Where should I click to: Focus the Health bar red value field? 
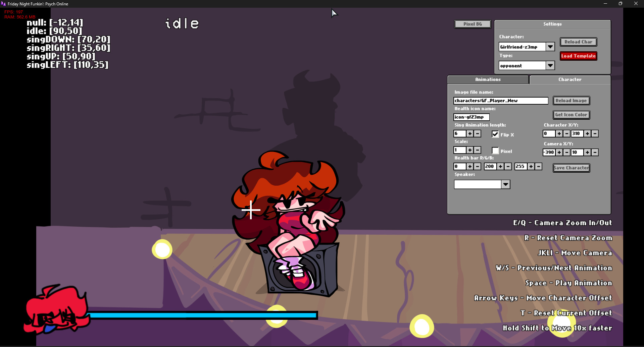click(460, 166)
